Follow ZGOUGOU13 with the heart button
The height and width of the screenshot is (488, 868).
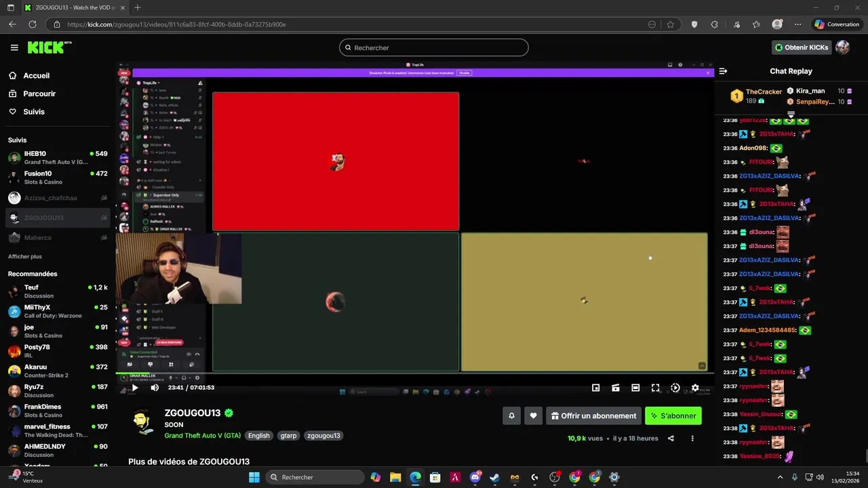pyautogui.click(x=534, y=416)
